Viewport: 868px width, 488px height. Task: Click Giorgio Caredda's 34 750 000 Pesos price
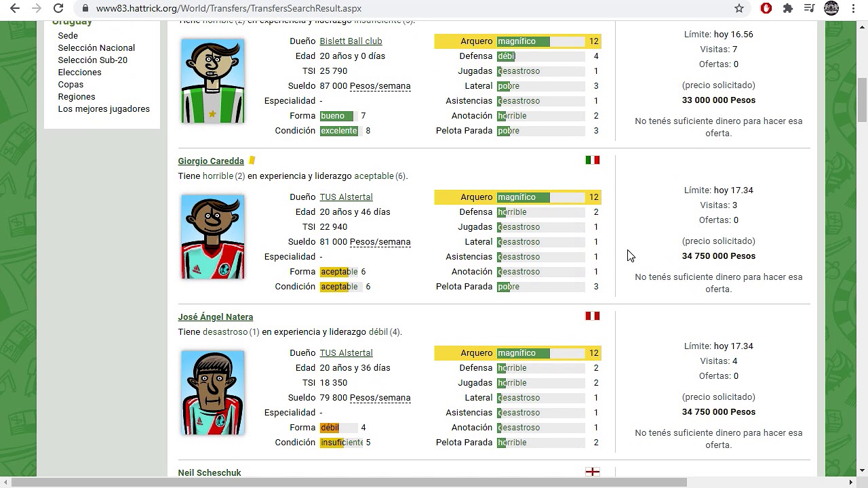[719, 256]
